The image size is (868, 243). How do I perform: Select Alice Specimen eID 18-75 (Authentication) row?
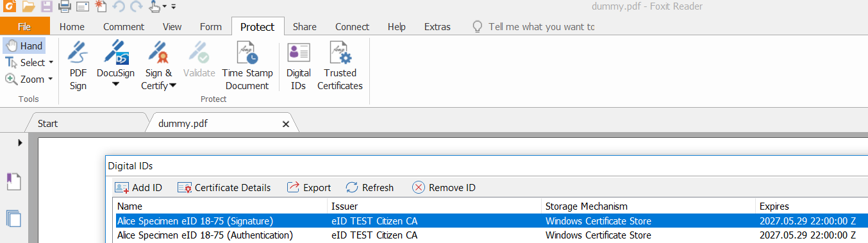(x=490, y=235)
